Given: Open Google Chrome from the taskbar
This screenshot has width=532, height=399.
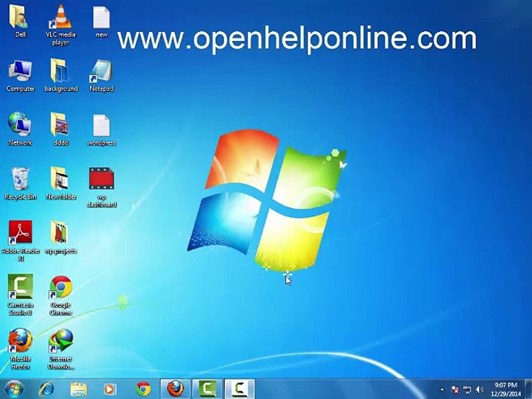Looking at the screenshot, I should pos(143,389).
